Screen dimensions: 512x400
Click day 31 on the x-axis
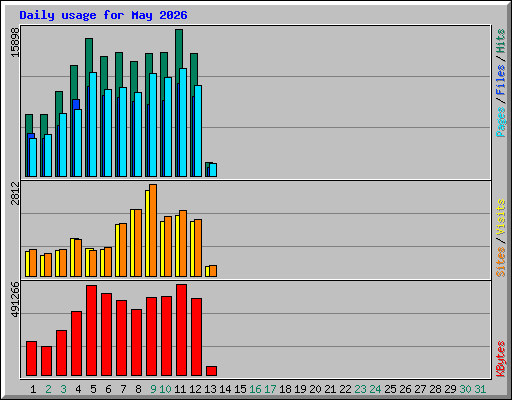coord(480,389)
